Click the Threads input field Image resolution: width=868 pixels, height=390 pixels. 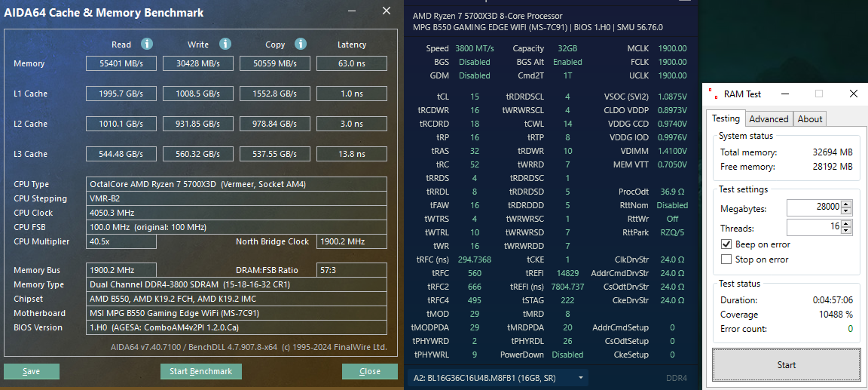814,227
